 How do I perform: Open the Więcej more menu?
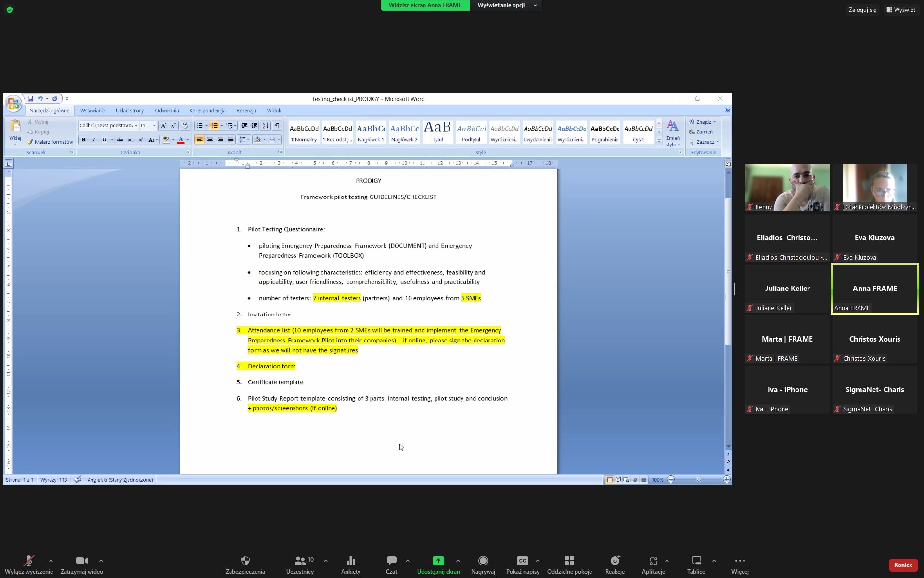[x=740, y=561]
